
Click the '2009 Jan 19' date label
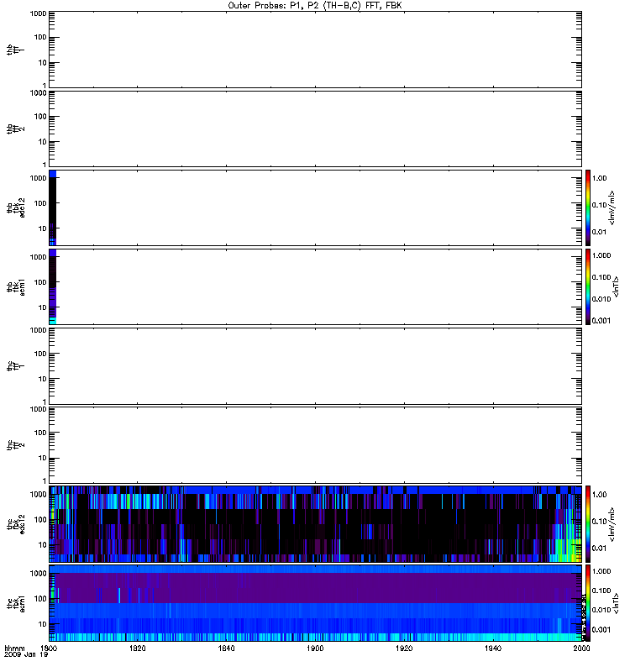(26, 654)
